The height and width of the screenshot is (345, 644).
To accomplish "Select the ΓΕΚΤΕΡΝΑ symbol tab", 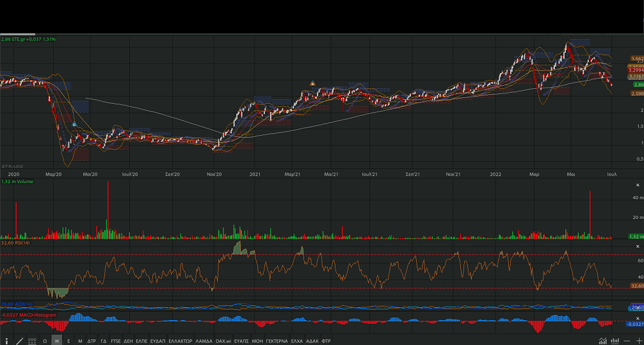I will tap(277, 341).
